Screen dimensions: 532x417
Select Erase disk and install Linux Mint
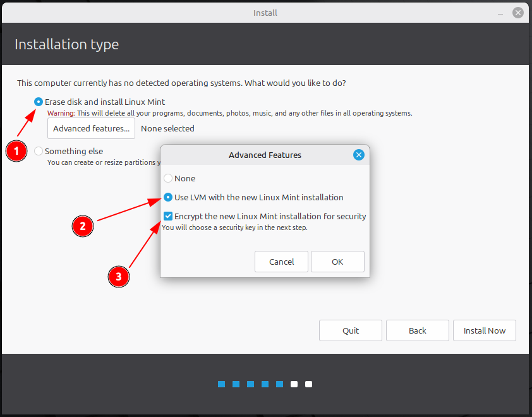coord(39,102)
